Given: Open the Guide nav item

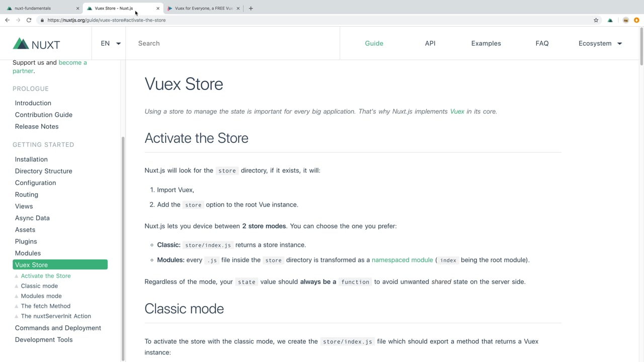Looking at the screenshot, I should [x=374, y=43].
